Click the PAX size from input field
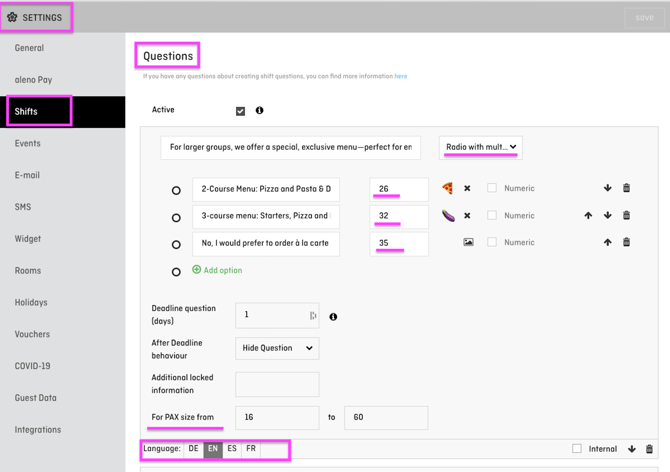670x472 pixels. 277,416
